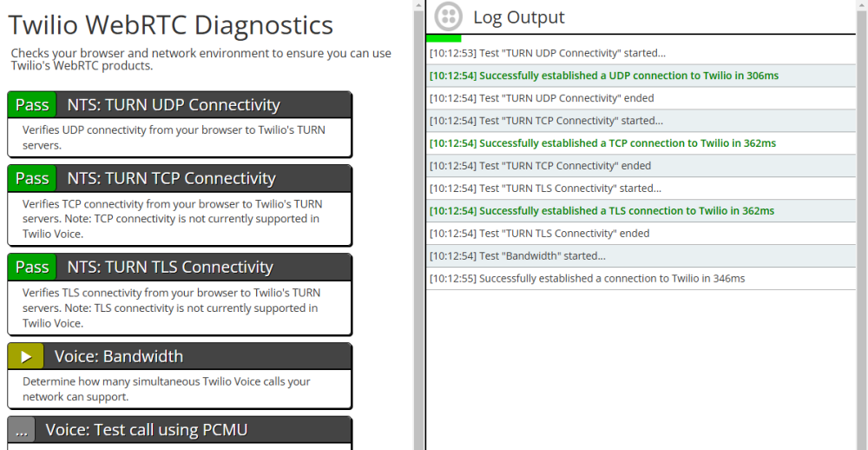Click the pending ellipsis icon for PCMU test
Viewport: 868px width, 450px height.
tap(22, 429)
